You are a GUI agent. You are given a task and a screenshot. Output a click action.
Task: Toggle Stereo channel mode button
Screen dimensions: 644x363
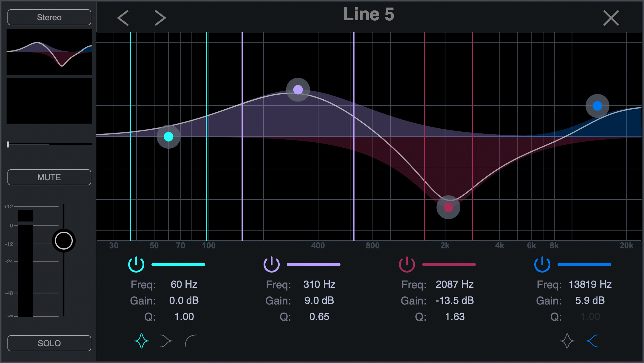click(49, 17)
